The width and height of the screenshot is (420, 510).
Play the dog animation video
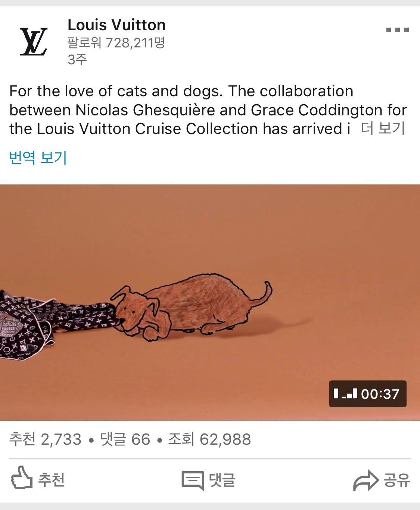coord(210,302)
